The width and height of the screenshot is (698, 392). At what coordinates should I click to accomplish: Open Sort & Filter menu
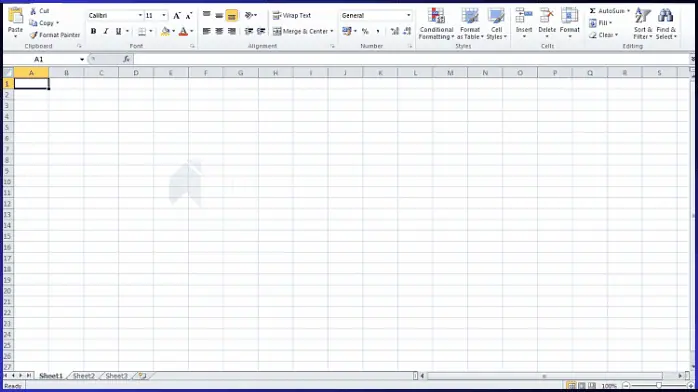pyautogui.click(x=643, y=24)
